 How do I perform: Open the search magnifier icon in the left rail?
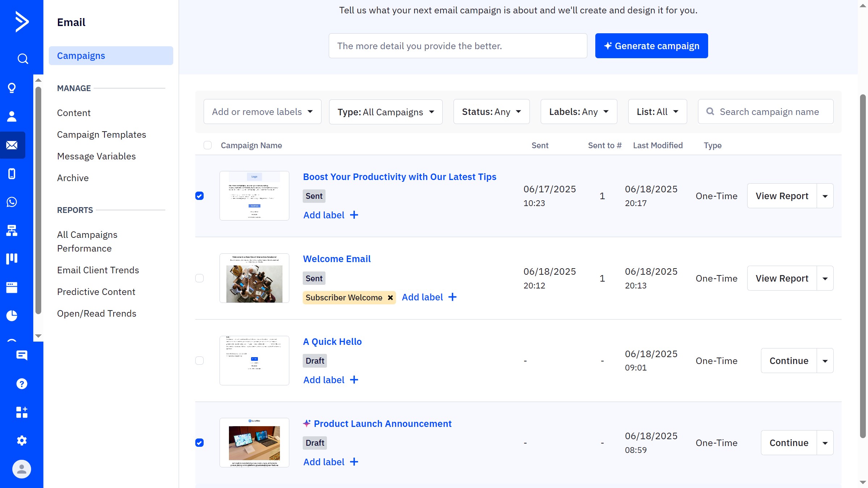22,59
